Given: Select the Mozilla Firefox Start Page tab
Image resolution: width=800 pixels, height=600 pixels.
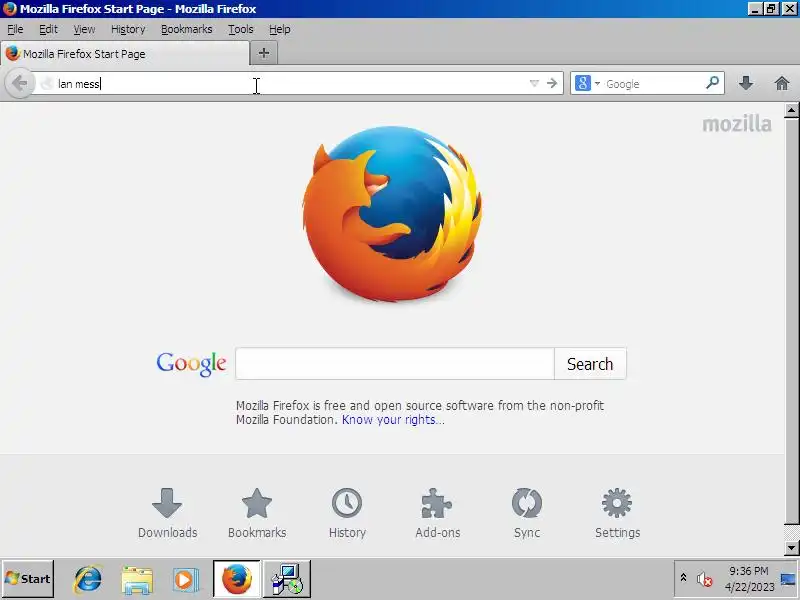Looking at the screenshot, I should (125, 54).
